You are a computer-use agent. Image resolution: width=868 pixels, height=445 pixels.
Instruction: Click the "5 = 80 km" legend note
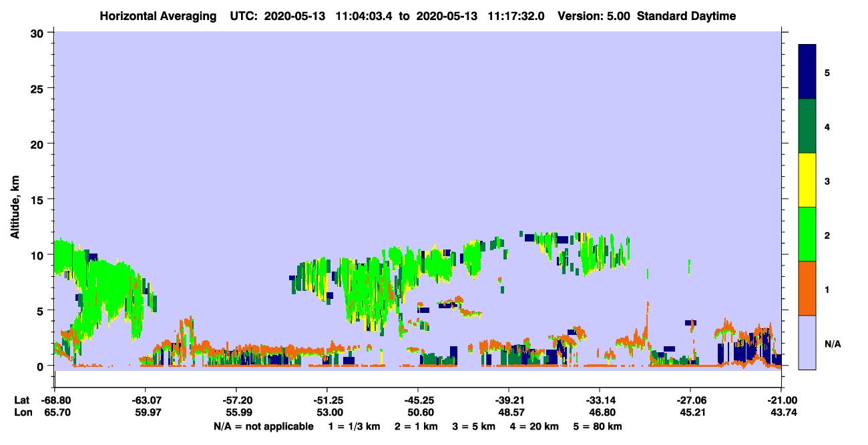[x=599, y=426]
